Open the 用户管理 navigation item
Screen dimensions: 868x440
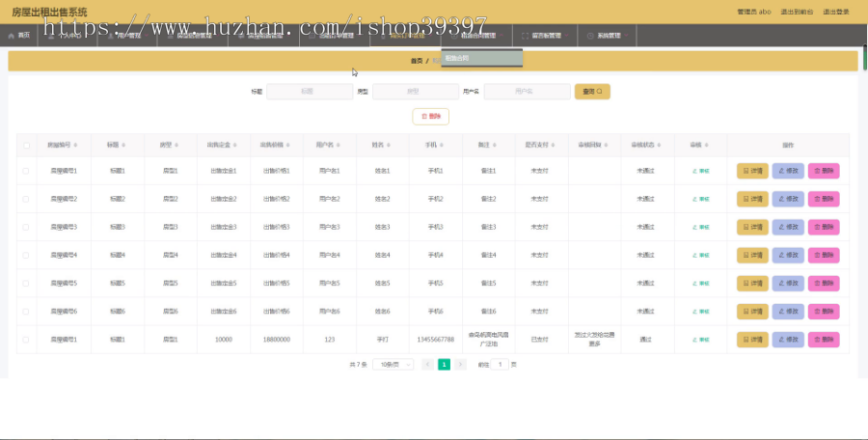(127, 36)
